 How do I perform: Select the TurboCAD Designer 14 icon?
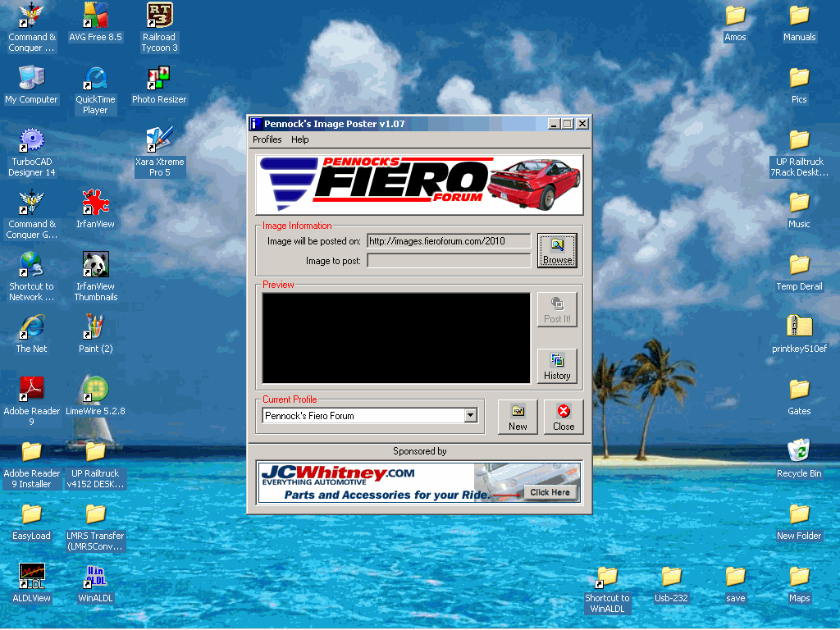(32, 152)
